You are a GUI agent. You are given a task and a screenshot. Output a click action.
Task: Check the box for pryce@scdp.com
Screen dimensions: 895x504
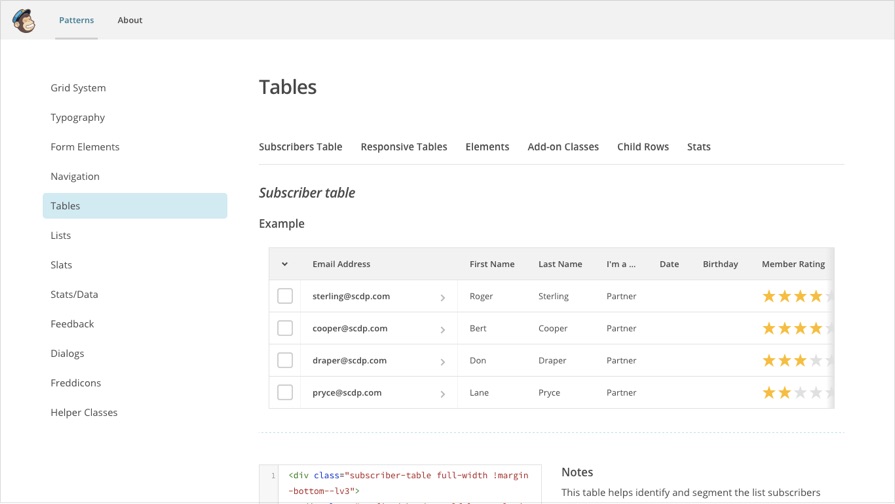coord(285,392)
